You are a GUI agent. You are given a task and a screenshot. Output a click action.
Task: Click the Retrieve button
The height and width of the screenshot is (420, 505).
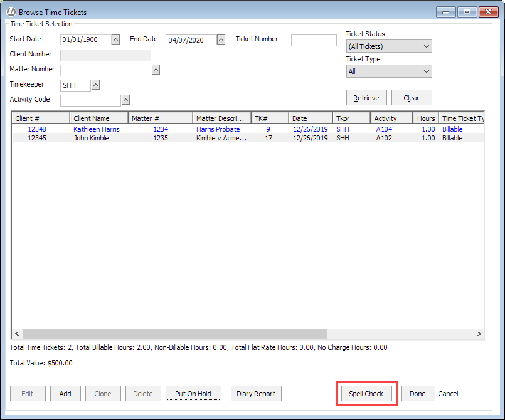[x=366, y=98]
